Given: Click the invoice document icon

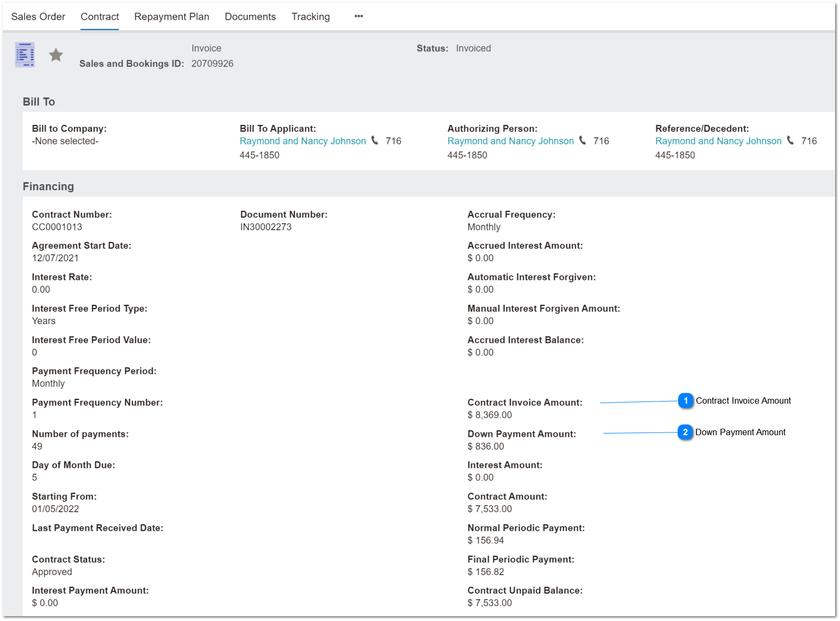Looking at the screenshot, I should pyautogui.click(x=25, y=54).
